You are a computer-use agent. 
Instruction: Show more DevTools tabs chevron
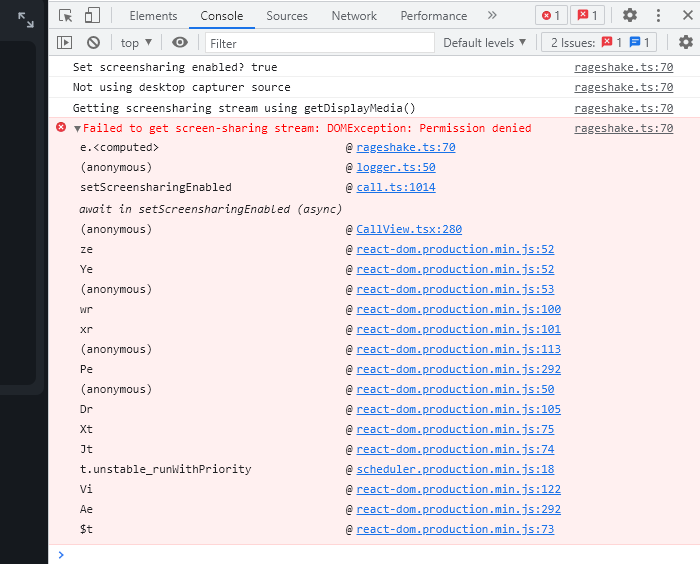click(492, 16)
